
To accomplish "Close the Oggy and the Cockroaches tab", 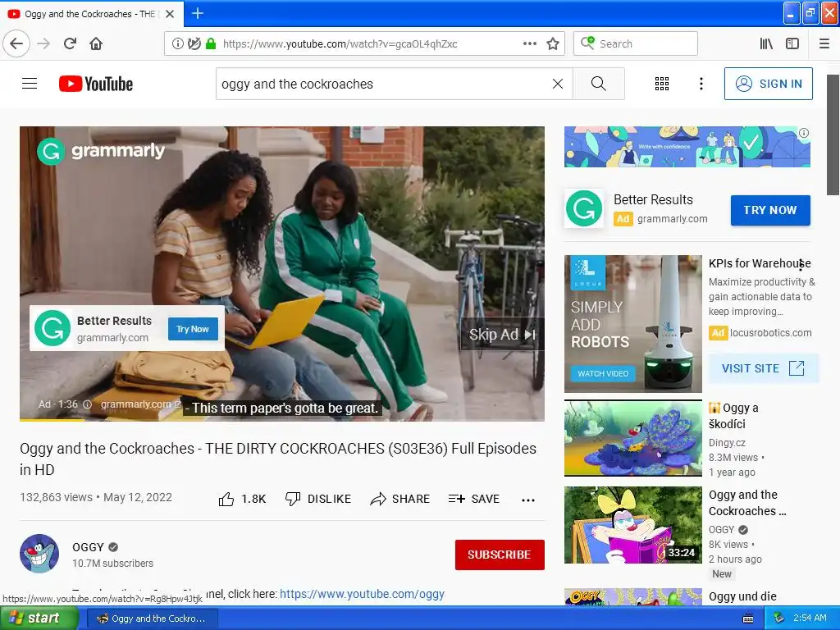I will (x=170, y=14).
